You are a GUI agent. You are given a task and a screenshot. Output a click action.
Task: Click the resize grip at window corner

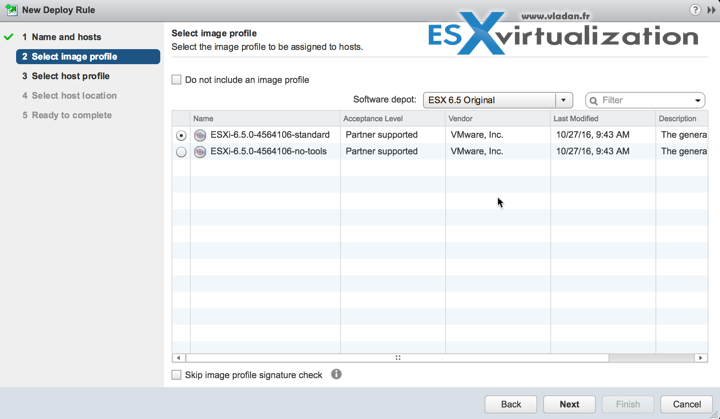(714, 414)
